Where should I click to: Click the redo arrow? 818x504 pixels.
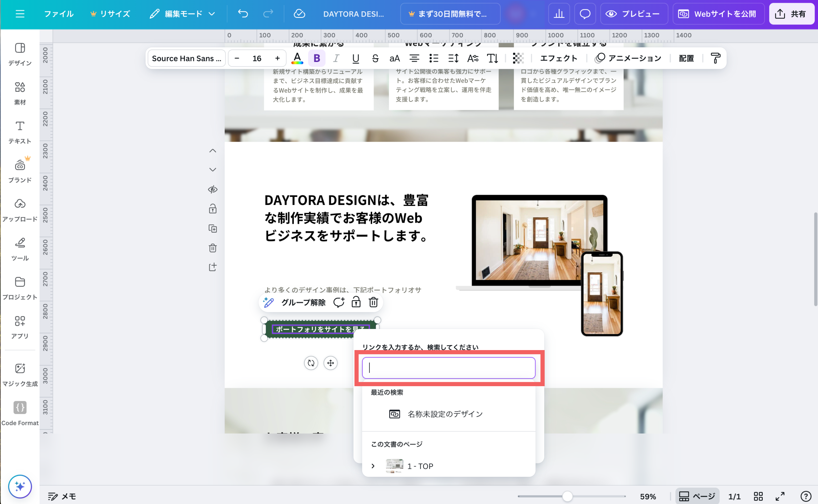(268, 14)
